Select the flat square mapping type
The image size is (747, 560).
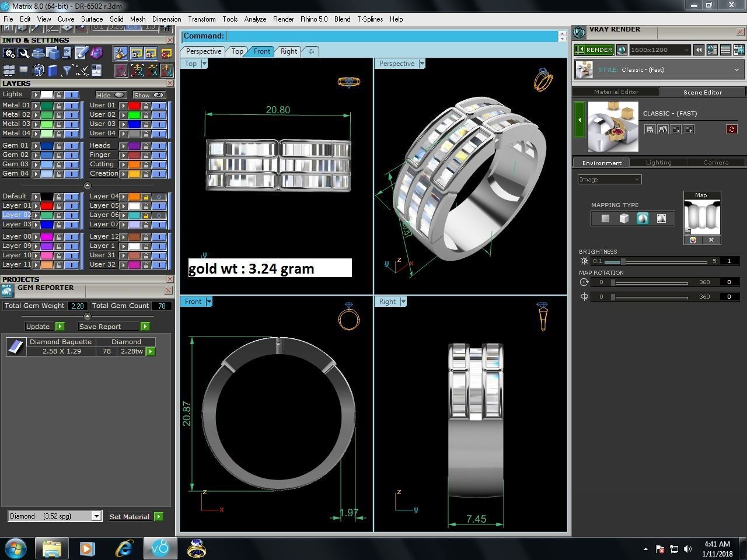(x=605, y=218)
